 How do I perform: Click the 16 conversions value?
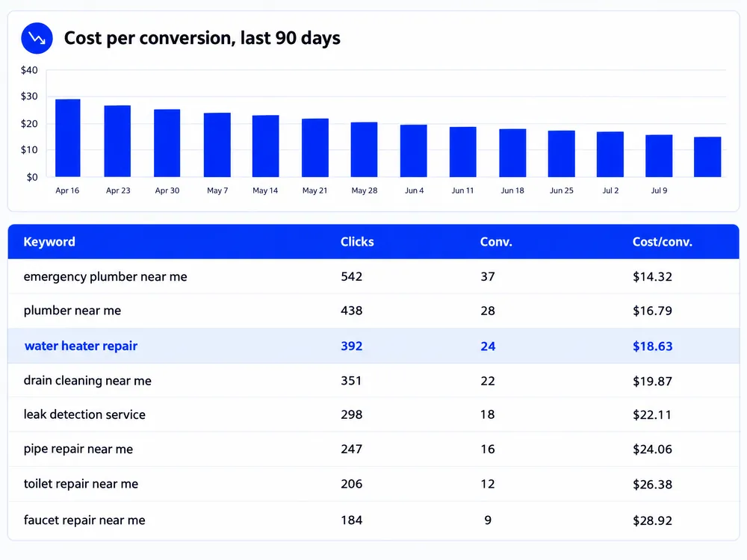tap(487, 449)
